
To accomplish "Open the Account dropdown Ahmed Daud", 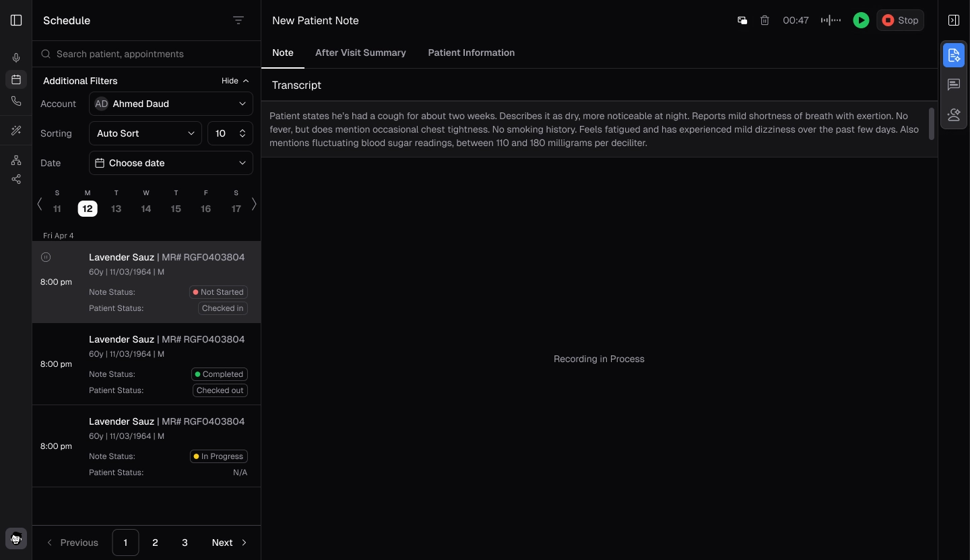I will click(171, 104).
